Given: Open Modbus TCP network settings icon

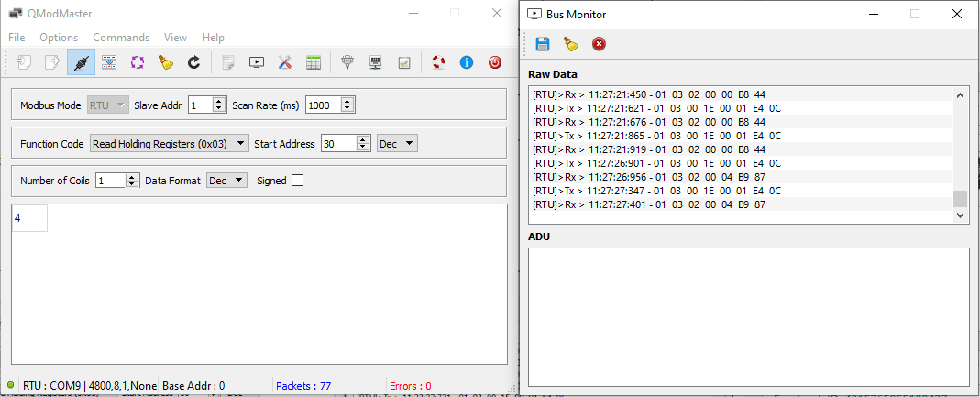Looking at the screenshot, I should [x=376, y=62].
